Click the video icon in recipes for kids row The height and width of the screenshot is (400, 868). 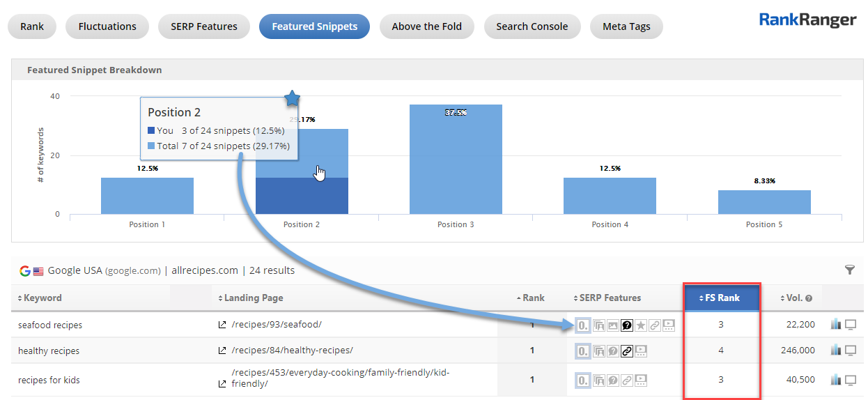point(641,380)
